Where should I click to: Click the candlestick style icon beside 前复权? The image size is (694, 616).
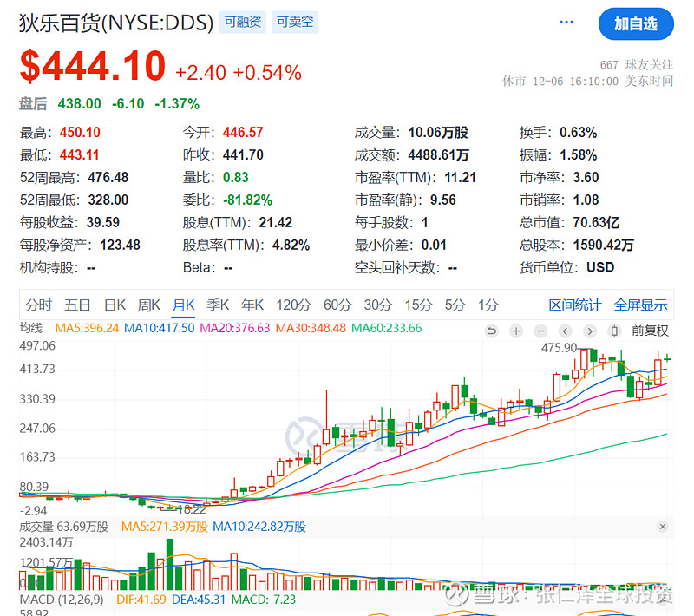click(x=614, y=331)
